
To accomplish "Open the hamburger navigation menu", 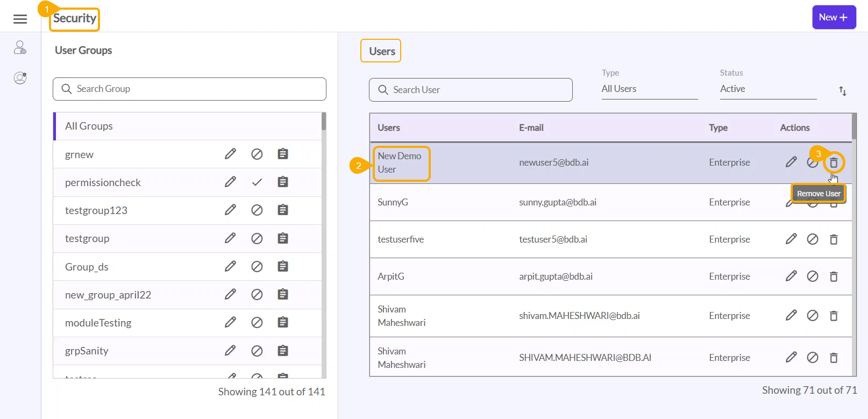I will point(20,19).
